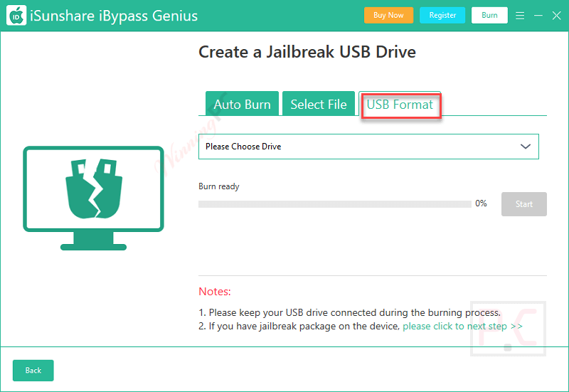This screenshot has height=392, width=569.
Task: Close the iBypass Genius window
Action: tap(556, 16)
